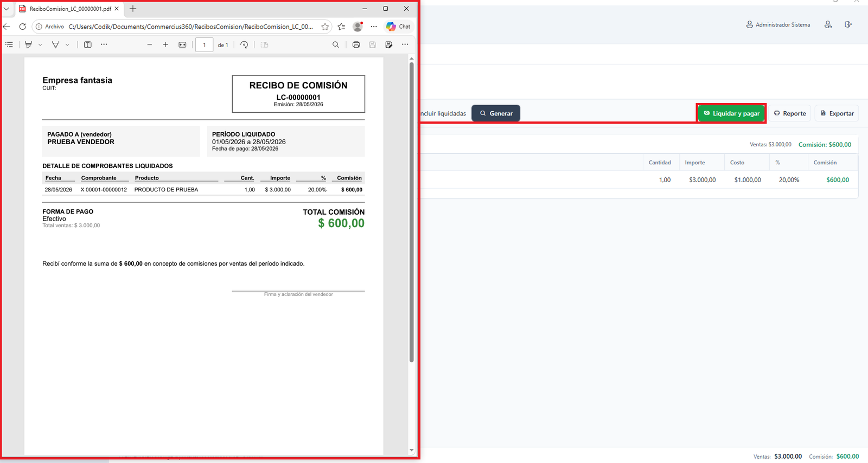Open the PDF table of contents icon

[9, 44]
